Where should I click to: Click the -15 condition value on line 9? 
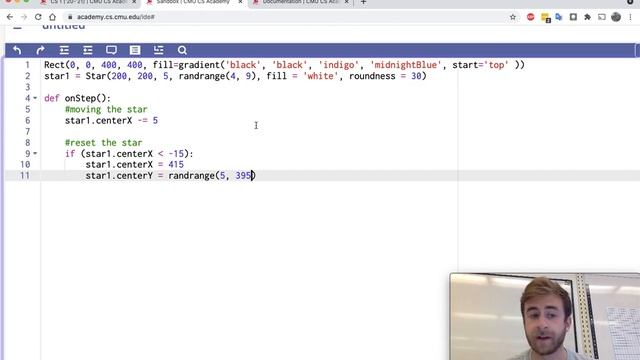(x=176, y=154)
